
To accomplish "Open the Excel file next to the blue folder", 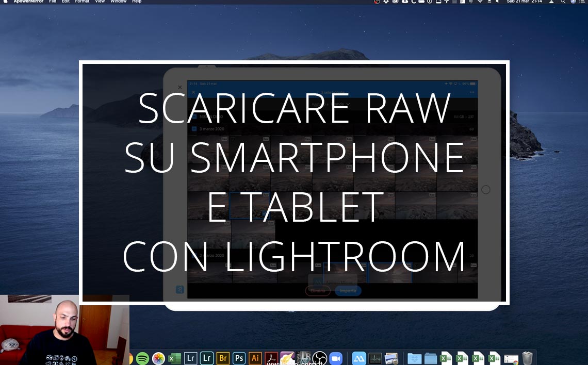I will click(x=446, y=359).
